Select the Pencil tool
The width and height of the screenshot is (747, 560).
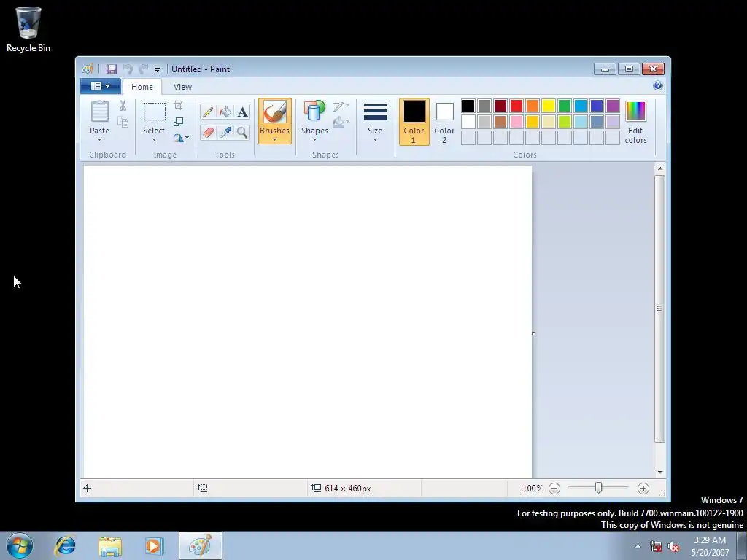pos(208,112)
